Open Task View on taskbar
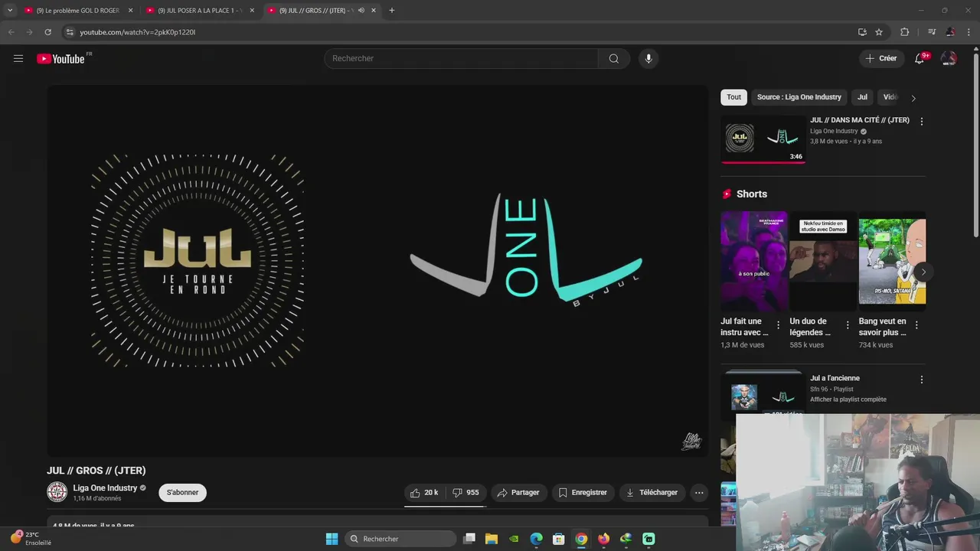 [x=469, y=539]
